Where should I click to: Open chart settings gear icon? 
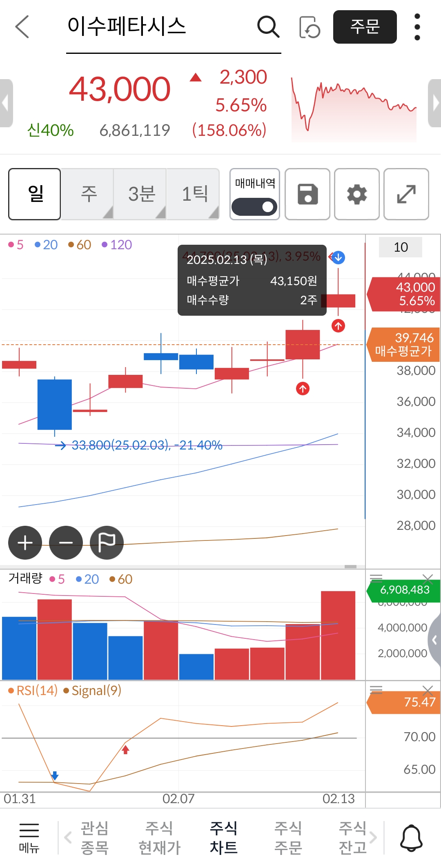(x=357, y=194)
